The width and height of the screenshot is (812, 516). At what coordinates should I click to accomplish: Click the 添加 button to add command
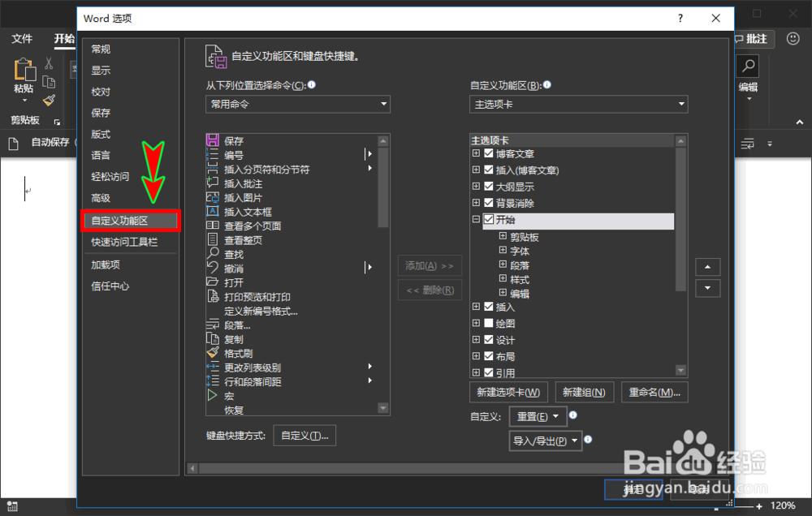(x=429, y=265)
